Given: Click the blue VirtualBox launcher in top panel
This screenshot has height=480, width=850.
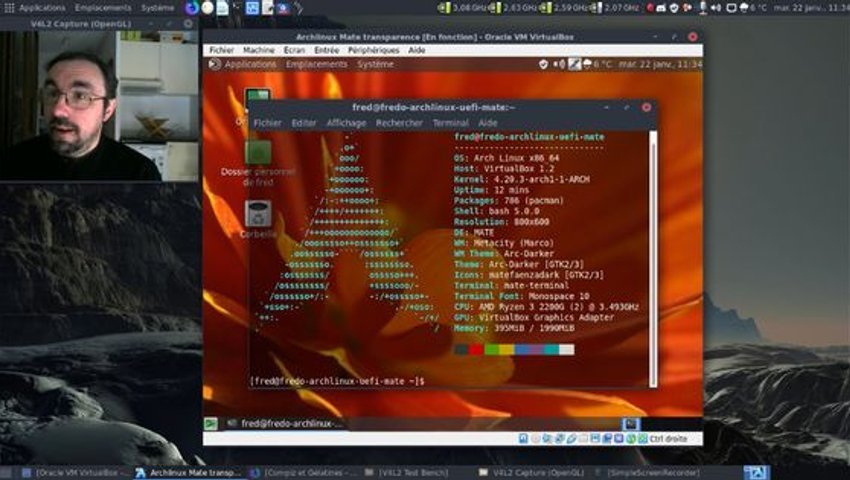Looking at the screenshot, I should (252, 8).
